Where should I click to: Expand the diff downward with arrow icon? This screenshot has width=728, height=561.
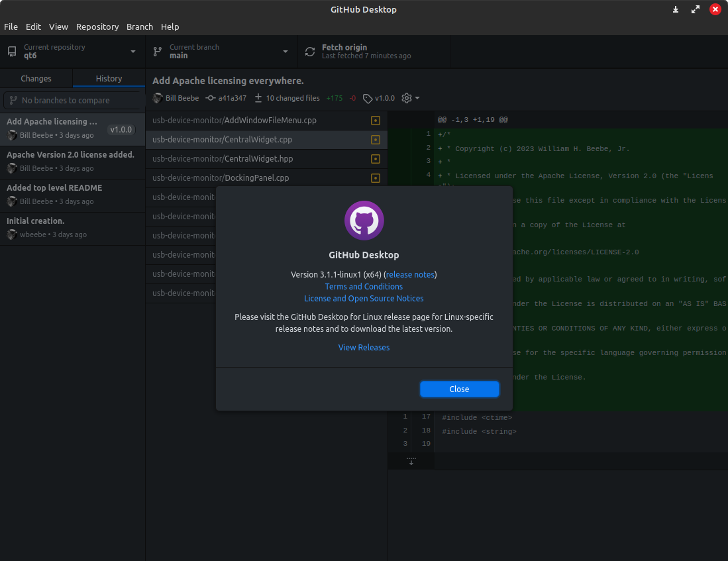(x=411, y=461)
